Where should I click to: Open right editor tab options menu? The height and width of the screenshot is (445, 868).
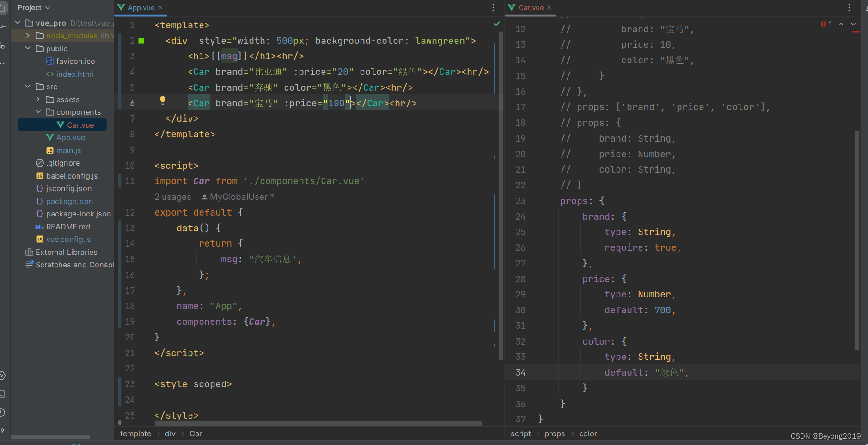click(849, 7)
